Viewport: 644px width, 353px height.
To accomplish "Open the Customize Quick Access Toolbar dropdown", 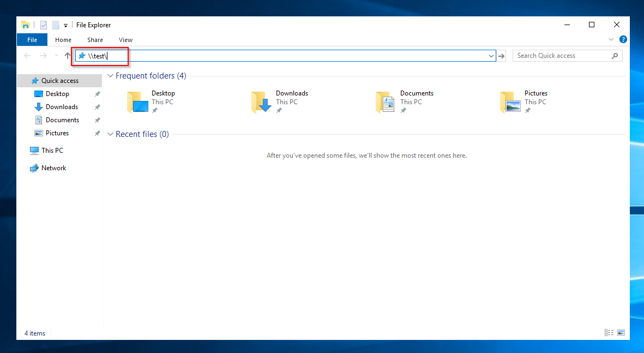I will 66,26.
